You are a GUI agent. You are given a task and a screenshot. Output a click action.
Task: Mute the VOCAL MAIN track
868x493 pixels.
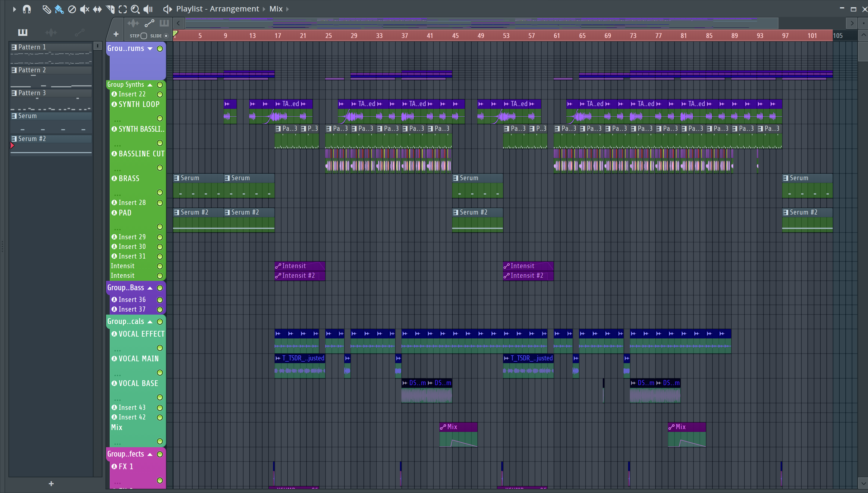(160, 373)
